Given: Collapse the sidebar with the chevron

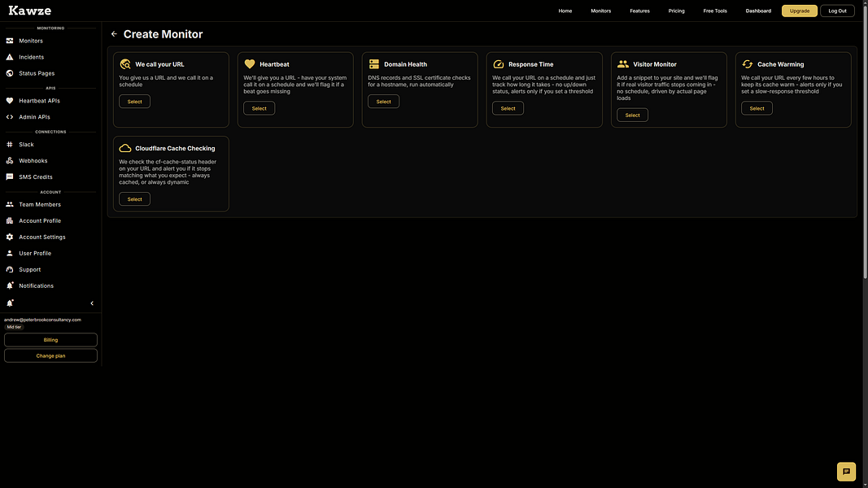Looking at the screenshot, I should [x=92, y=303].
